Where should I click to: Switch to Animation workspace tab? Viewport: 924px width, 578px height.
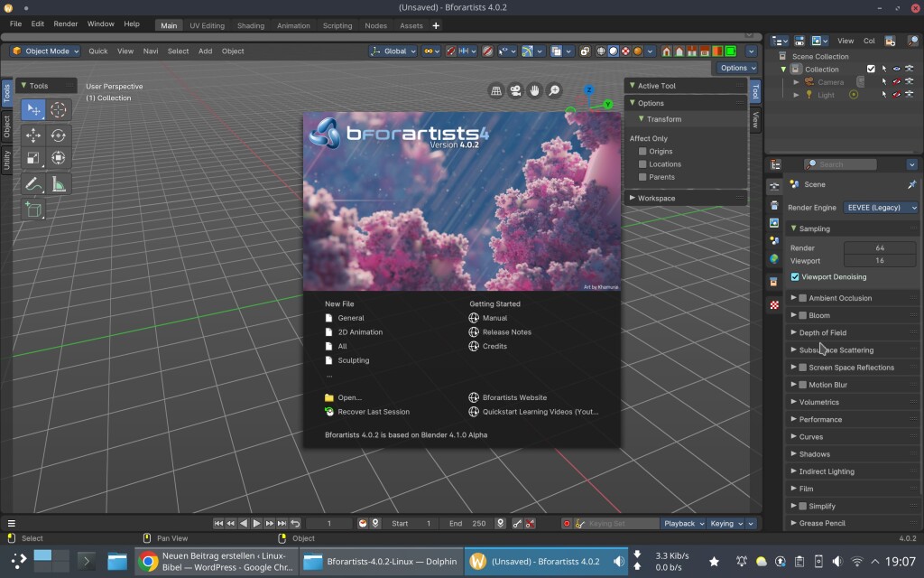point(293,26)
